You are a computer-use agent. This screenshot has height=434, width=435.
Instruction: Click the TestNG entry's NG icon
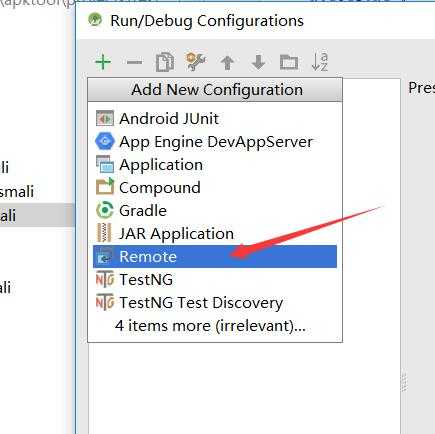point(105,279)
